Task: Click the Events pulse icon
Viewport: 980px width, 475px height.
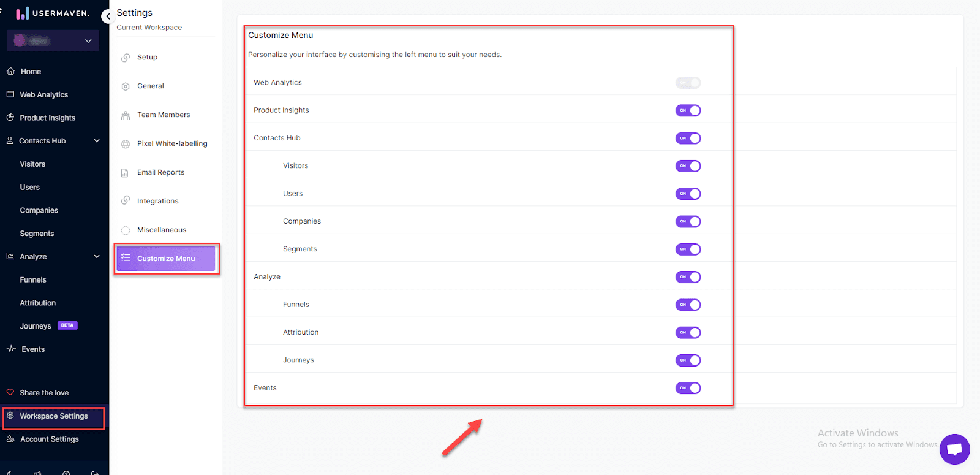Action: click(11, 349)
